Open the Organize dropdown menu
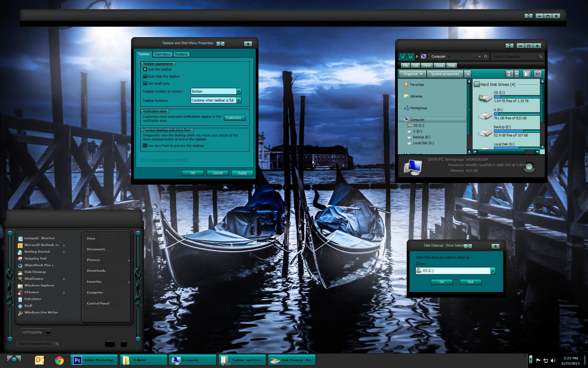This screenshot has height=368, width=588. (413, 74)
